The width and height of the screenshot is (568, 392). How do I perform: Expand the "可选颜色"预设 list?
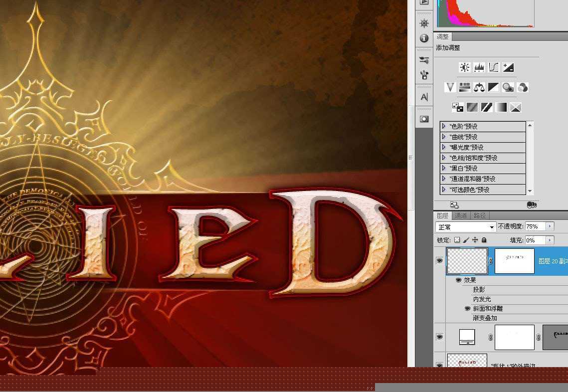444,190
